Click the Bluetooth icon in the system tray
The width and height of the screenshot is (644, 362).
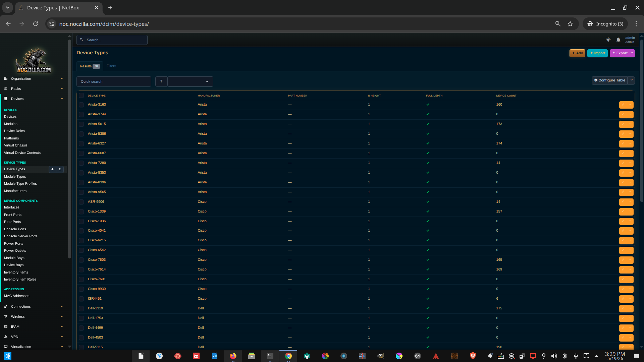pyautogui.click(x=565, y=356)
